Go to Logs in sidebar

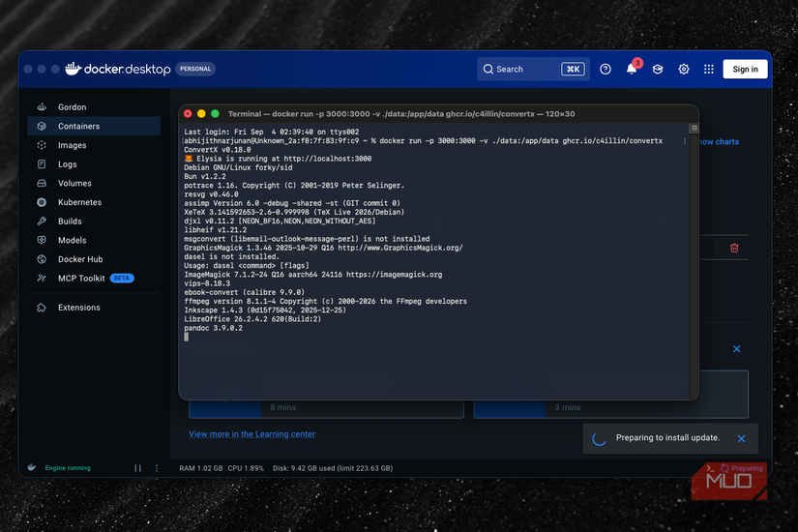tap(94, 163)
